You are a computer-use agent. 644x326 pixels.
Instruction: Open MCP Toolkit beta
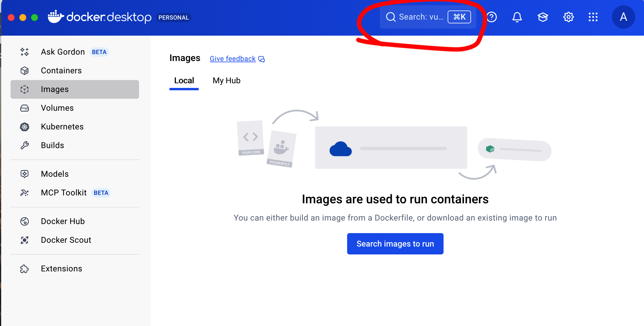(64, 193)
